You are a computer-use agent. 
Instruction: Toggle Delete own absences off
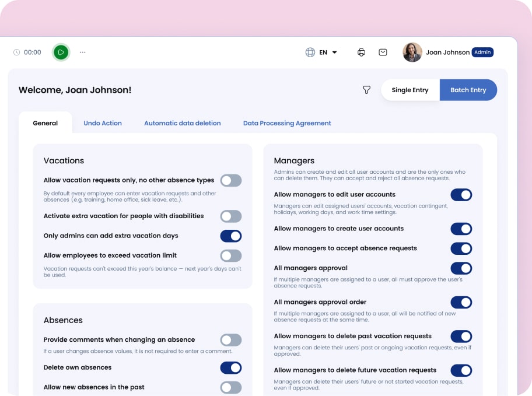click(230, 368)
